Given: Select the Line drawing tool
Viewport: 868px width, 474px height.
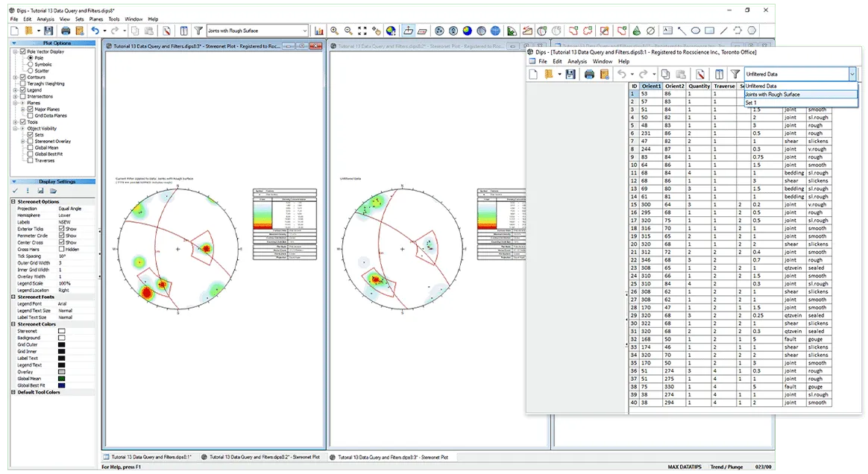Looking at the screenshot, I should pyautogui.click(x=723, y=31).
